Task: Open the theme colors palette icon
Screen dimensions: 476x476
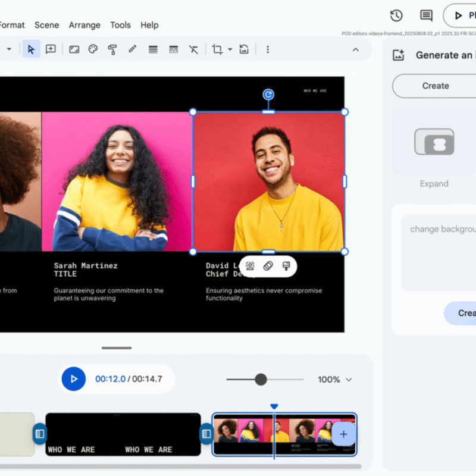Action: [93, 49]
